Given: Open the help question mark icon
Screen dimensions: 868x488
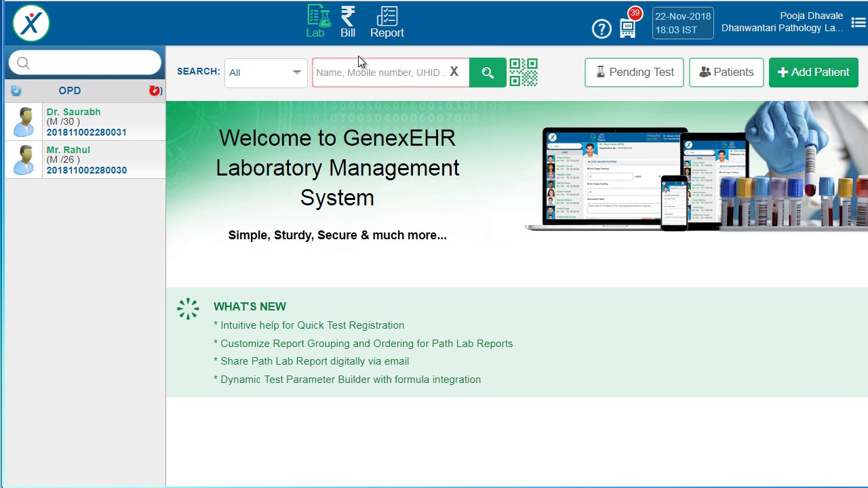Looking at the screenshot, I should tap(601, 28).
